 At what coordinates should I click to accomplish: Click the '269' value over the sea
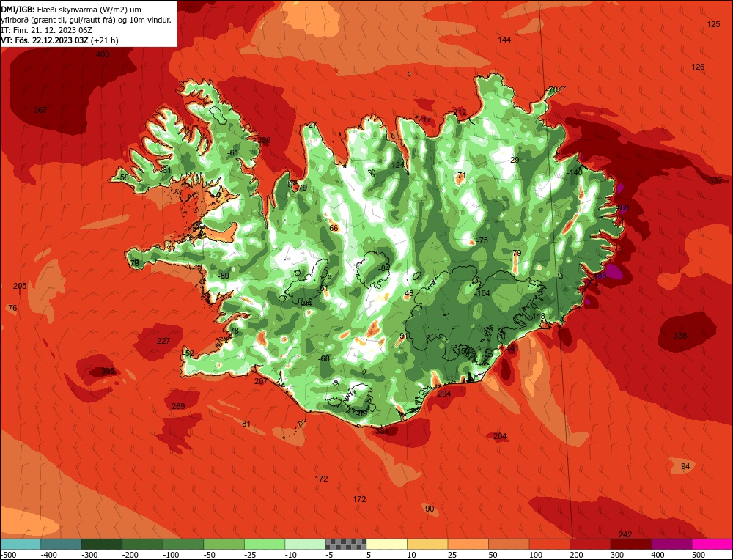pyautogui.click(x=178, y=406)
